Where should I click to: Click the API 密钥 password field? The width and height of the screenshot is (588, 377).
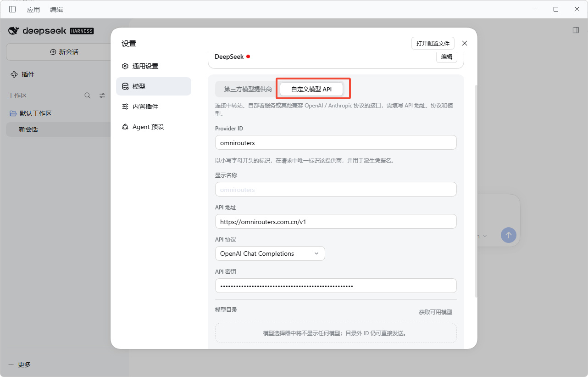click(x=336, y=286)
